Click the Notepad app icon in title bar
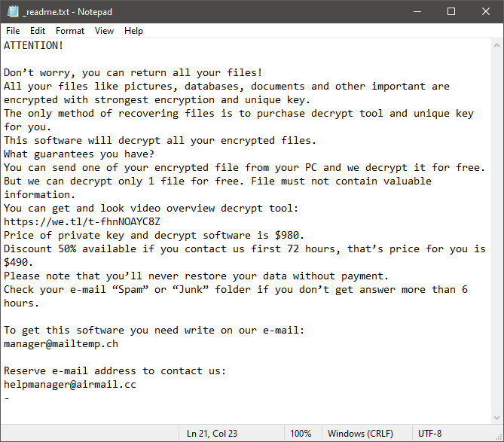Screen dimensions: 504x442 click(x=11, y=11)
